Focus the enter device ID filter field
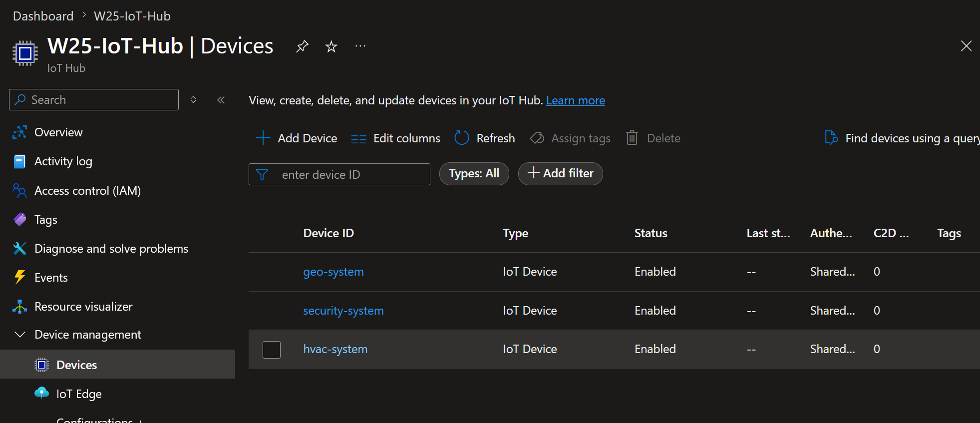 [339, 174]
